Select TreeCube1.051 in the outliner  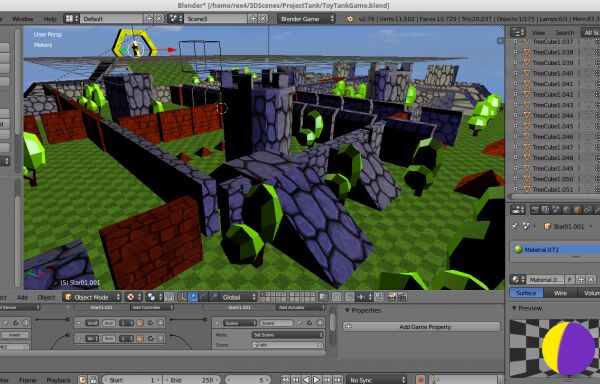tap(553, 189)
